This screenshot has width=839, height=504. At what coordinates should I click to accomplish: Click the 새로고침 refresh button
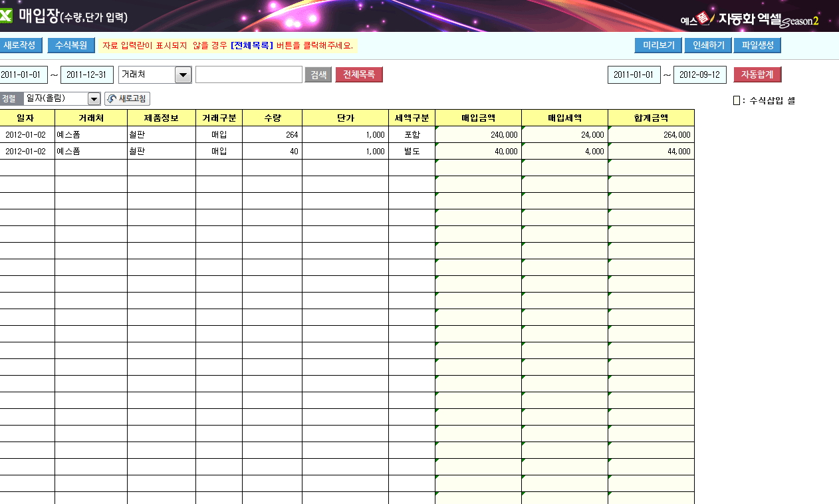(x=127, y=99)
